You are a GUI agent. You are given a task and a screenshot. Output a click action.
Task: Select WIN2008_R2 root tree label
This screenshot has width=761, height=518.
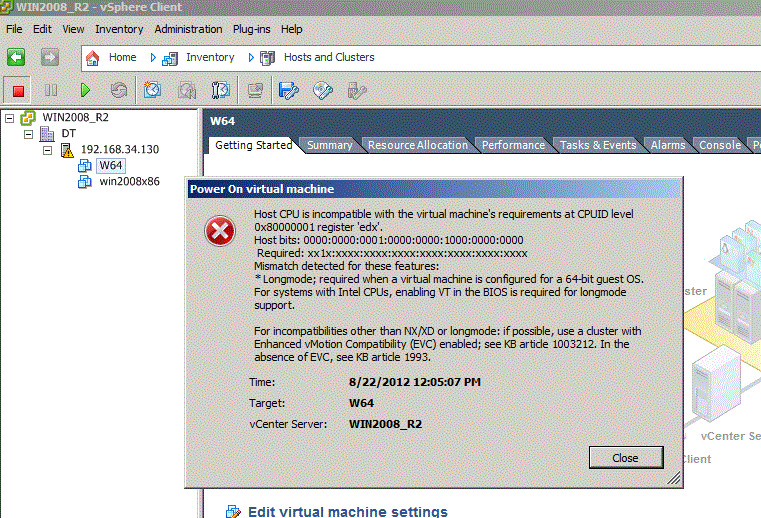[x=76, y=117]
